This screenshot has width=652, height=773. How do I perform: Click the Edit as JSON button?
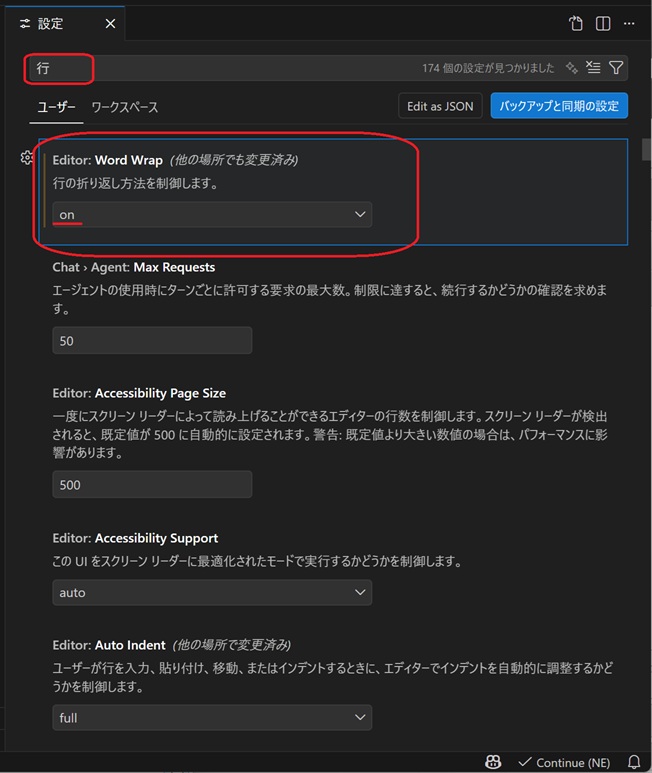440,106
